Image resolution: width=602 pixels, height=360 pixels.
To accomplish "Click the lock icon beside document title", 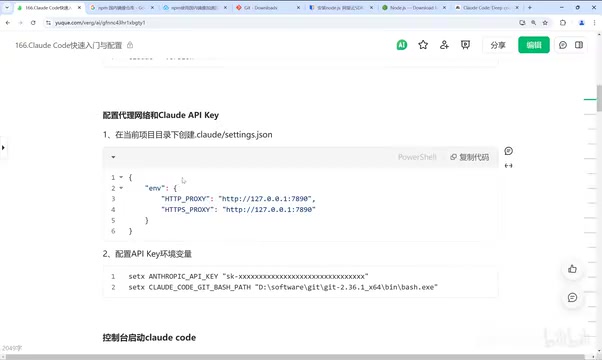I will pos(130,45).
